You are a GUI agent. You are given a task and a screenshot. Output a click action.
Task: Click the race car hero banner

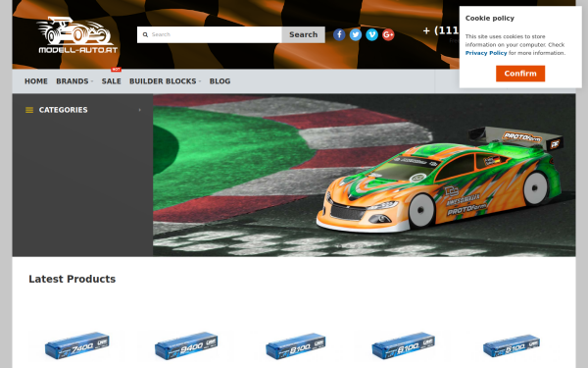tap(364, 175)
